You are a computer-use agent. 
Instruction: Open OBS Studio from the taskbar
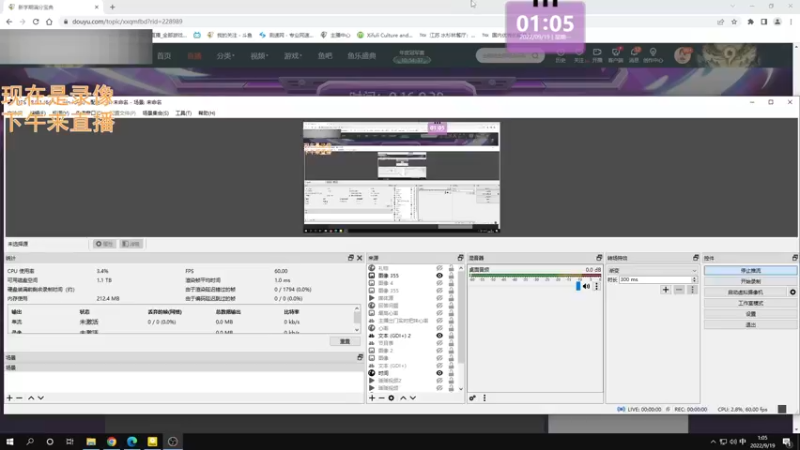click(172, 441)
